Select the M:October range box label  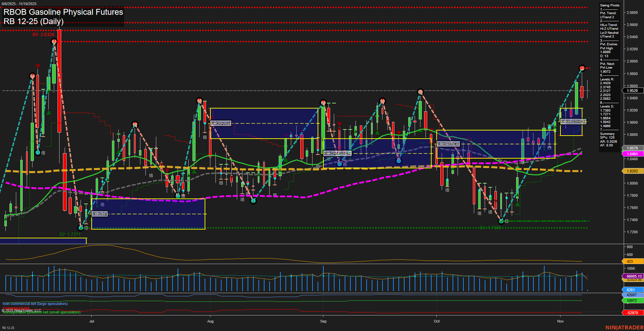pos(448,144)
